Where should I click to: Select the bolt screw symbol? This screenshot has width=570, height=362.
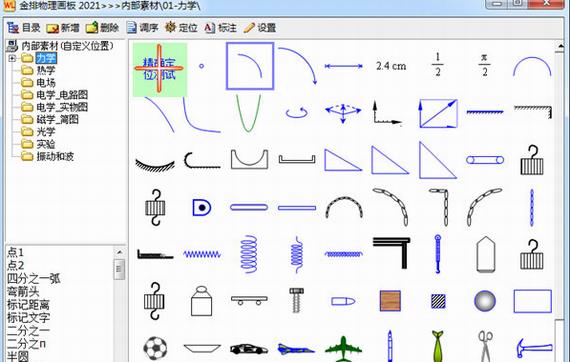click(296, 300)
